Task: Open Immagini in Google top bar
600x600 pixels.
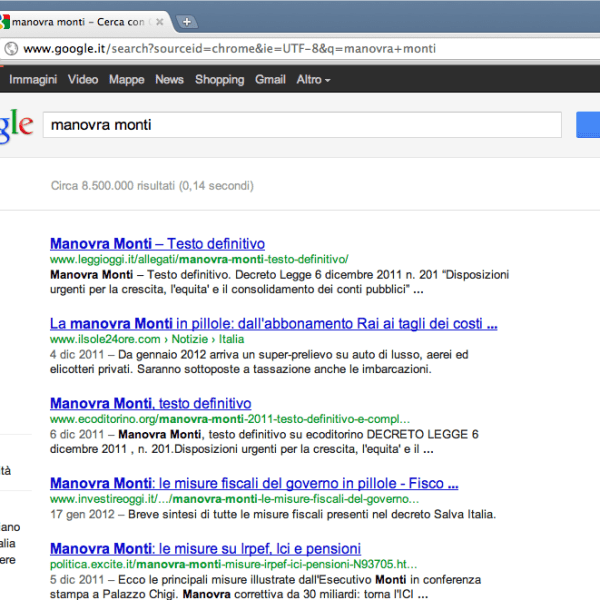Action: 33,80
